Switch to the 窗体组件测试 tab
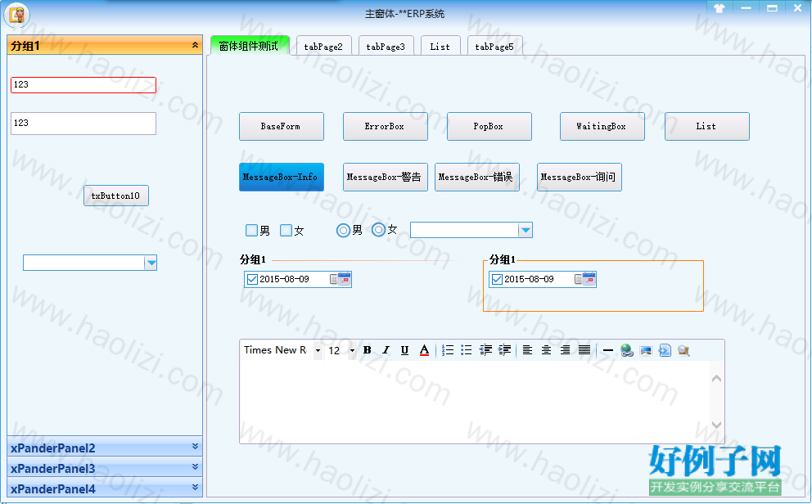812x504 pixels. pyautogui.click(x=249, y=46)
